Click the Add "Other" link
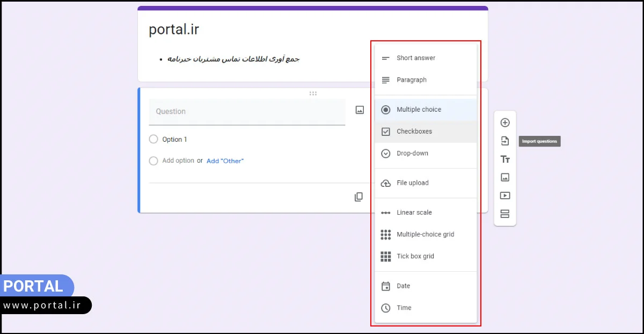Image resolution: width=644 pixels, height=334 pixels. tap(225, 161)
